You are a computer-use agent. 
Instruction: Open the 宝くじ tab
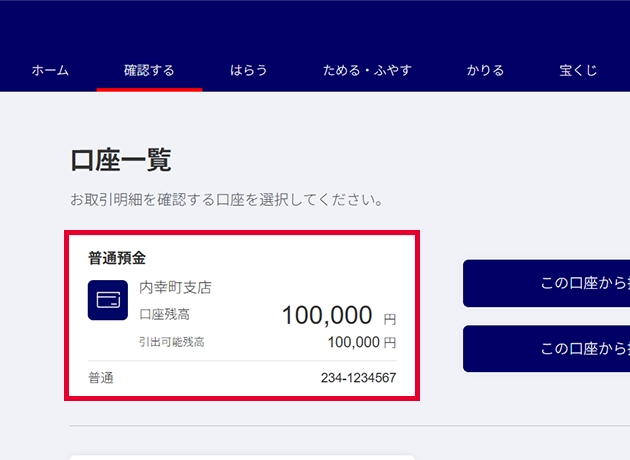[578, 71]
